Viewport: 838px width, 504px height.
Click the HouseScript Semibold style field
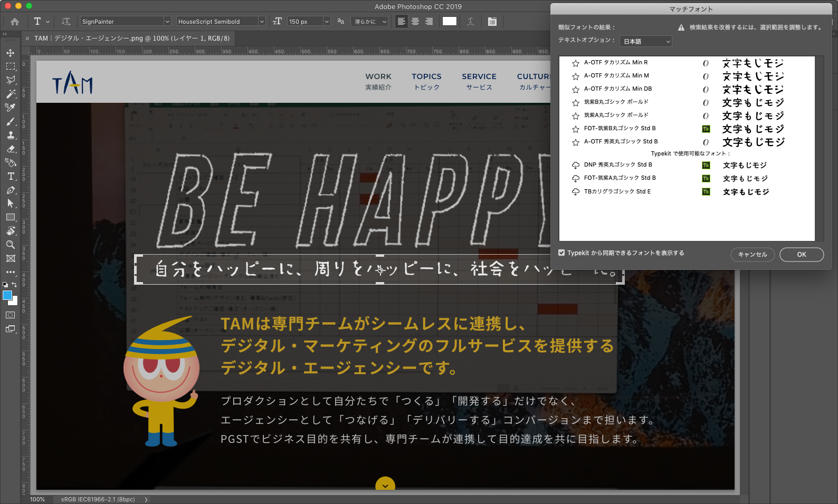click(217, 22)
